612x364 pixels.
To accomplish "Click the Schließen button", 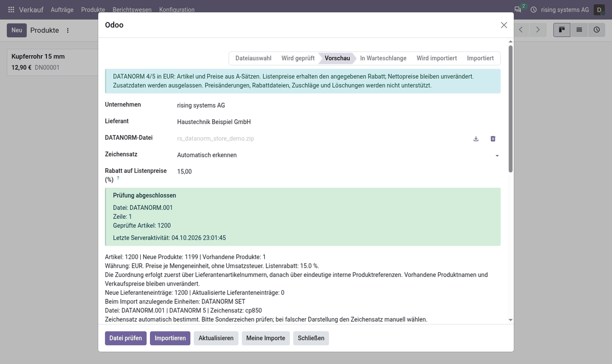I will pyautogui.click(x=311, y=338).
